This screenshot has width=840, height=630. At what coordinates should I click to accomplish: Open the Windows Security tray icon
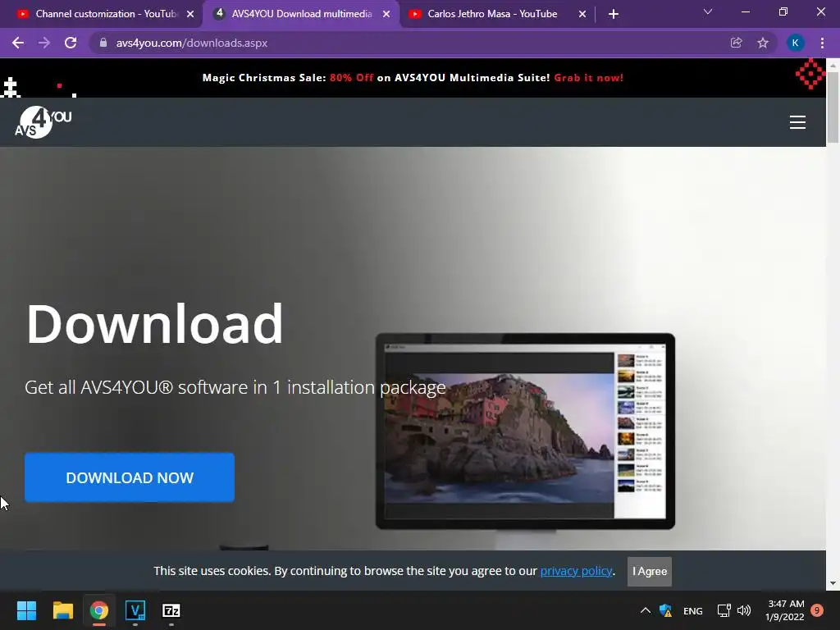(666, 610)
